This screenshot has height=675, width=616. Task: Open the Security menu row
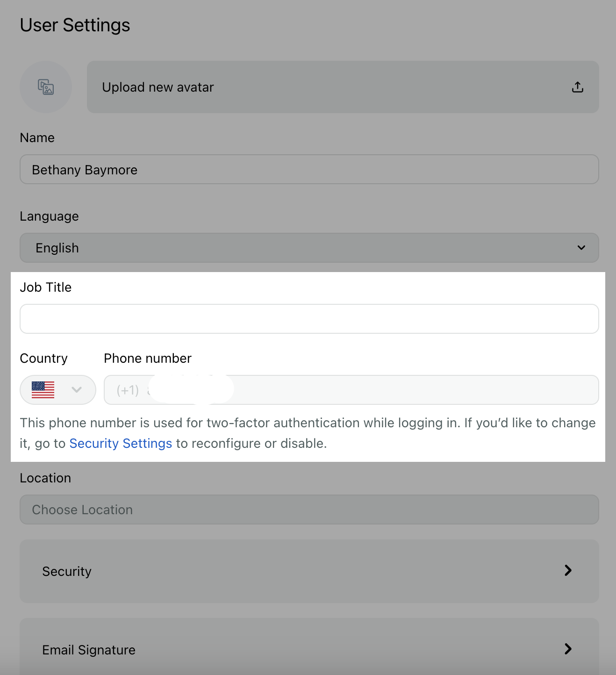(309, 571)
